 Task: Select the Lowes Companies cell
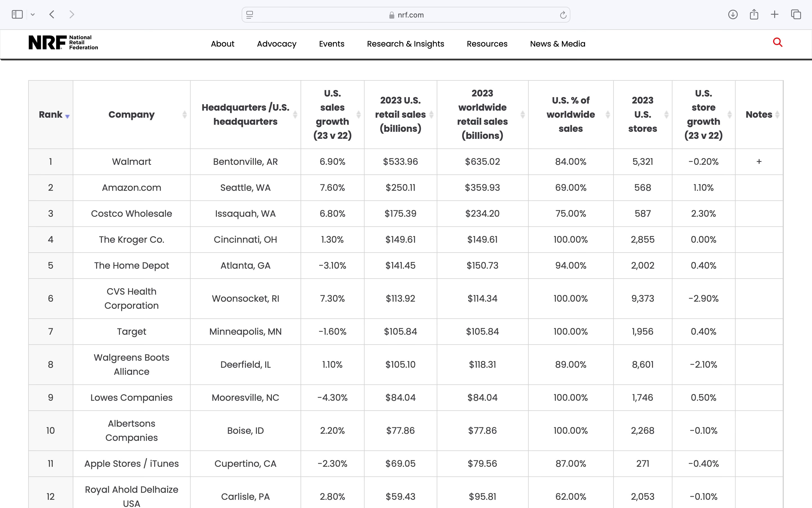point(132,397)
